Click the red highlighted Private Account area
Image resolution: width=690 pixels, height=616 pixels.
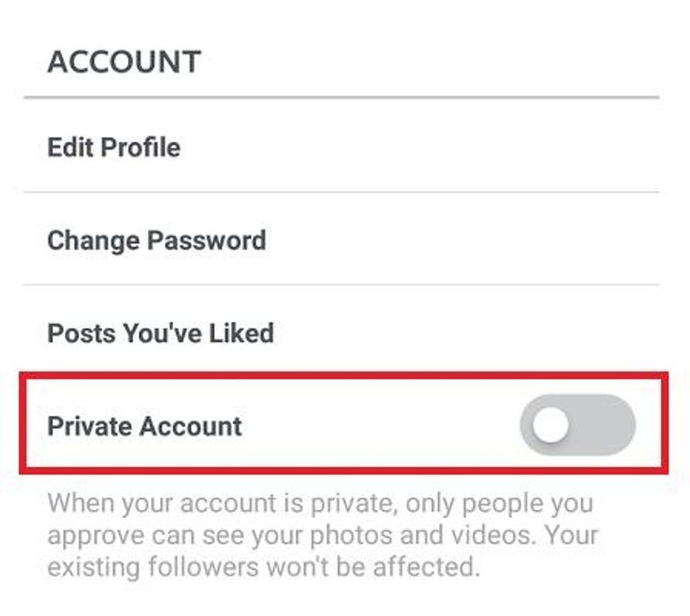(x=345, y=420)
